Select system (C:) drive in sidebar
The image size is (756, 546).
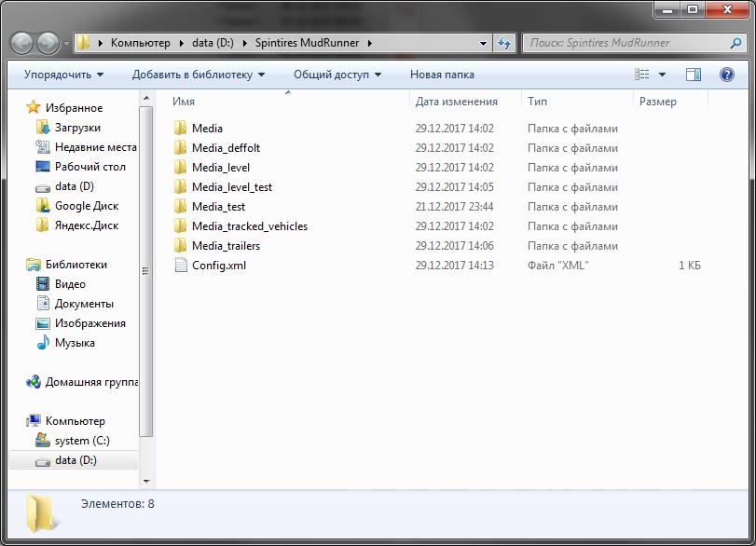coord(82,441)
